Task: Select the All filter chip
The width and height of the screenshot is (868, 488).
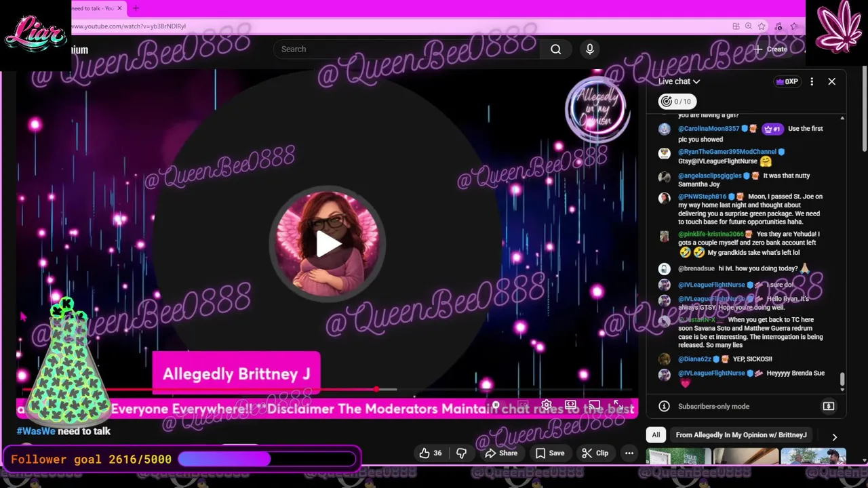Action: click(x=656, y=435)
